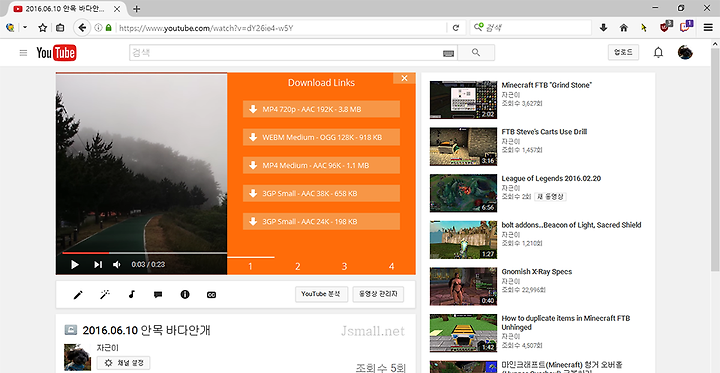720x373 pixels.
Task: Click the 동영상 관리자 button
Action: coord(378,294)
